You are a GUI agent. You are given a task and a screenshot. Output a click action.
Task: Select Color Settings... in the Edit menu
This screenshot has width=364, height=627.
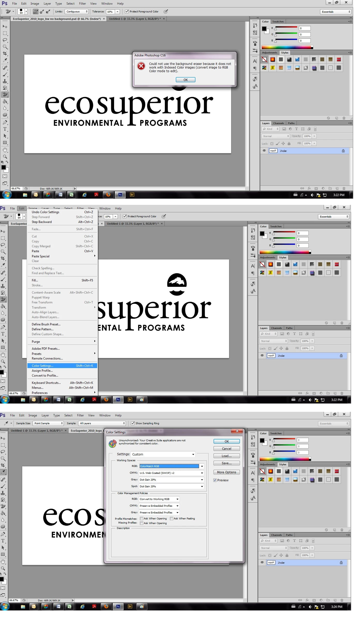[x=62, y=365]
